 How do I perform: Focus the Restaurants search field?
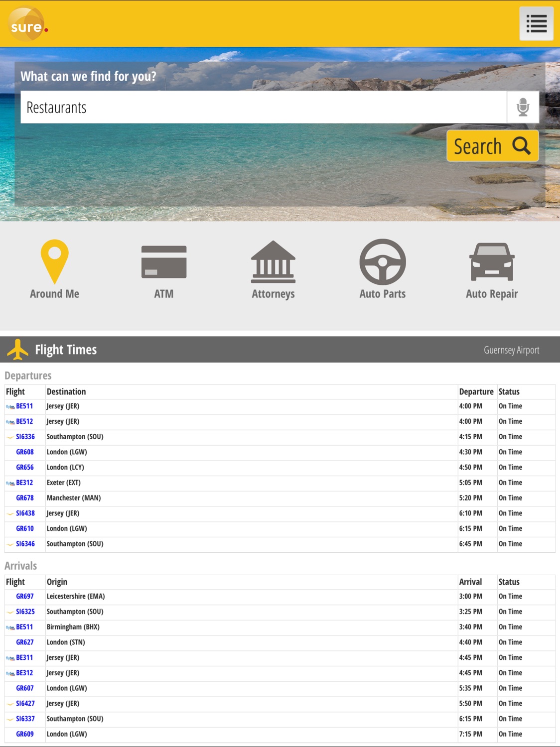(x=264, y=107)
